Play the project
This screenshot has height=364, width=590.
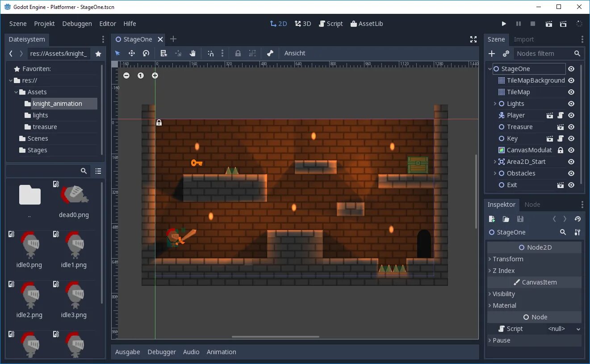coord(504,24)
